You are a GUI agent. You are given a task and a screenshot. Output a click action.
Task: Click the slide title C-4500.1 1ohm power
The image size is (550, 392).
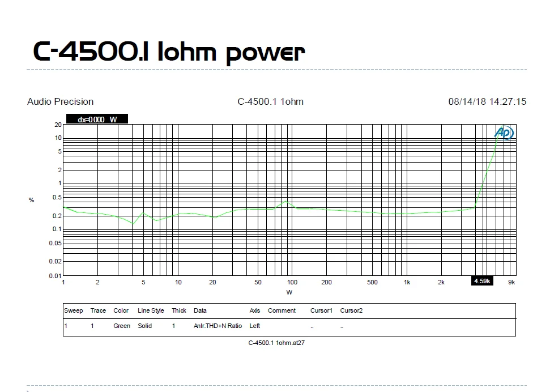tap(169, 52)
